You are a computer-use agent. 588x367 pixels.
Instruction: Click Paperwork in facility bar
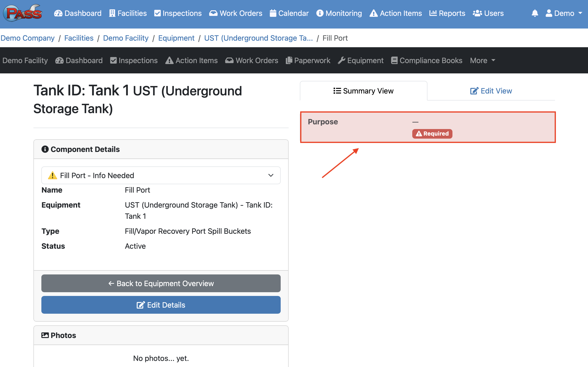308,60
